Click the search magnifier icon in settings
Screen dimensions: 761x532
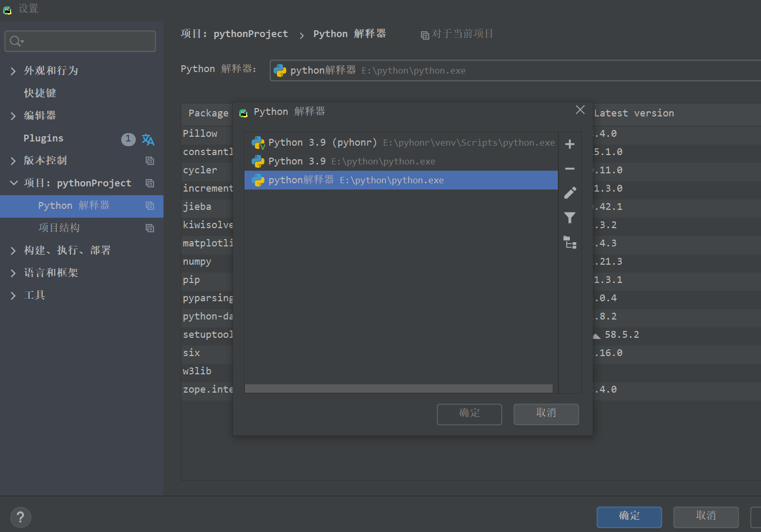(16, 41)
